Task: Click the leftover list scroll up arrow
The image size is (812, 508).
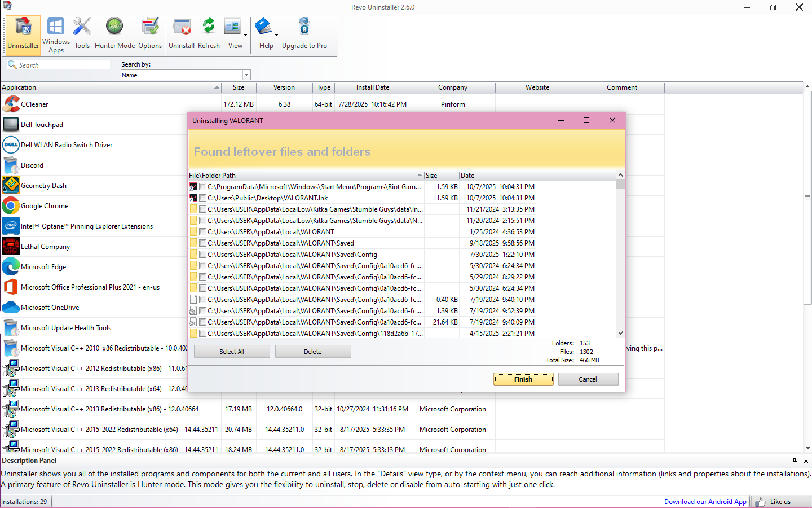Action: pos(620,175)
